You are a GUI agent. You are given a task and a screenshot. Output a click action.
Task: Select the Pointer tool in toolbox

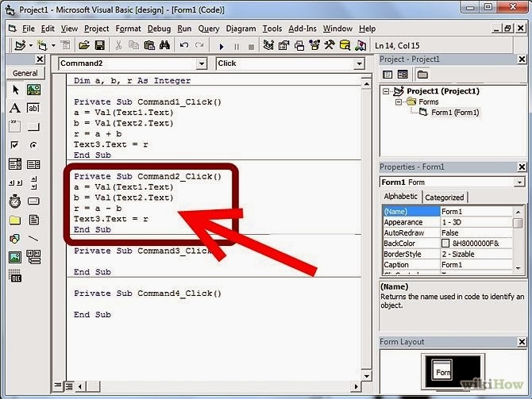click(x=15, y=90)
